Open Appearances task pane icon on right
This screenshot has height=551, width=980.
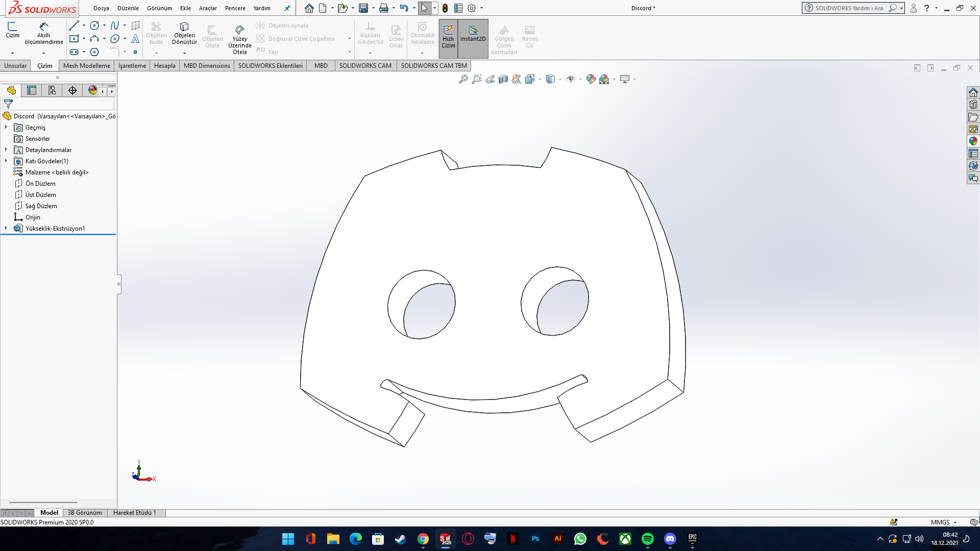pos(973,141)
